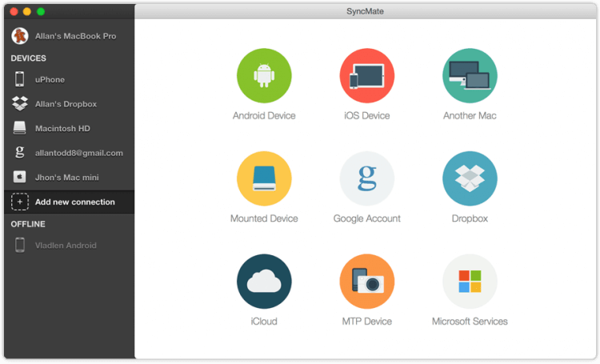Screen dimensions: 600x364
Task: Open the MTP Device camera icon
Action: pyautogui.click(x=367, y=282)
